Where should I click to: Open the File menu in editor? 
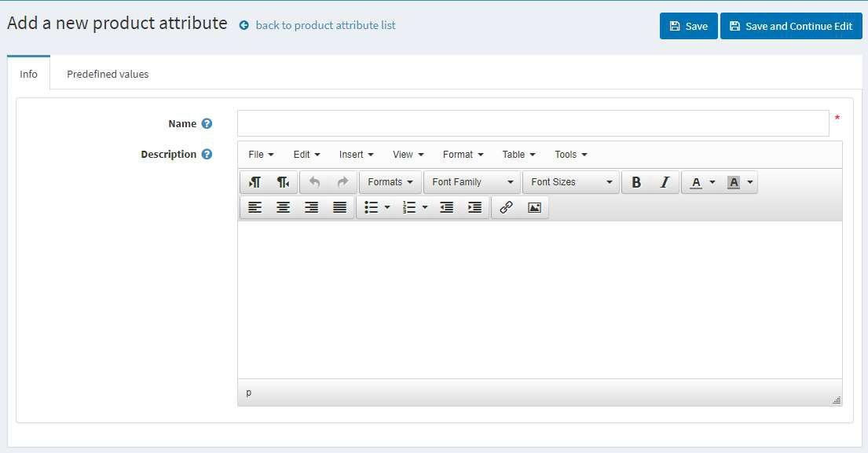[262, 155]
